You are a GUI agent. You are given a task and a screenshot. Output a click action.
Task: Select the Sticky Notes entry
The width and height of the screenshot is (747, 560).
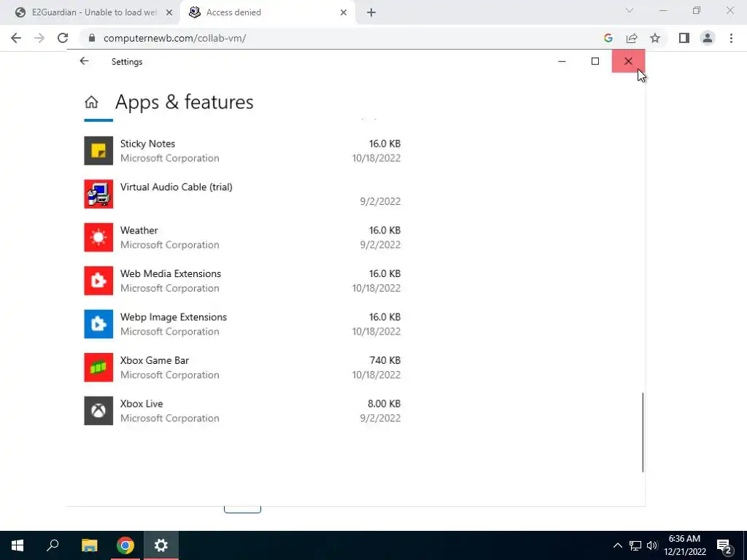[x=242, y=150]
